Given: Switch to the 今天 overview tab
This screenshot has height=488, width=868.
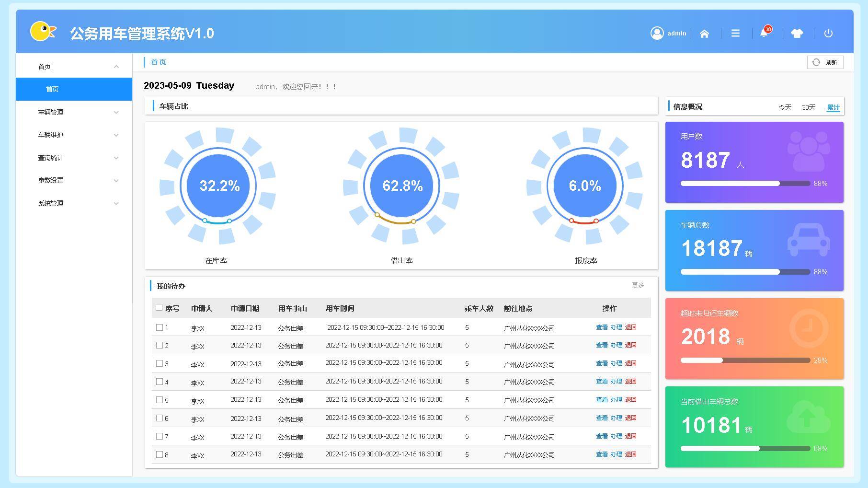Looking at the screenshot, I should pos(785,107).
